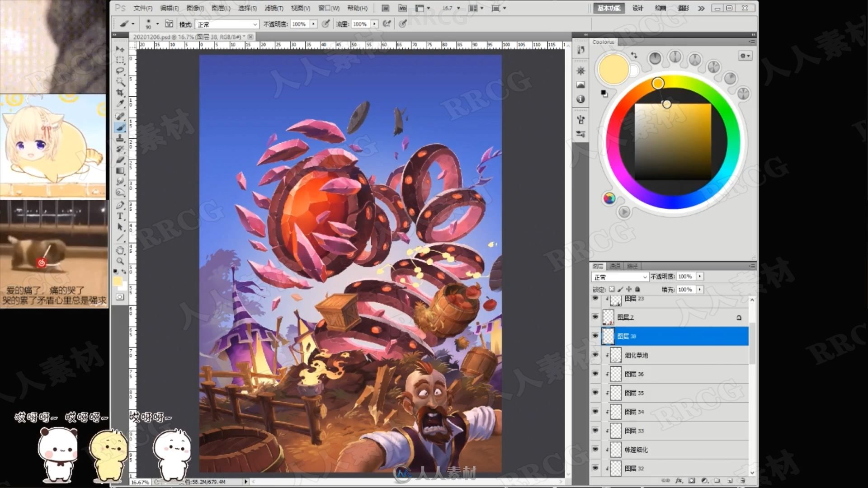
Task: Hide layer 帐篷细化 eye icon
Action: pyautogui.click(x=595, y=449)
